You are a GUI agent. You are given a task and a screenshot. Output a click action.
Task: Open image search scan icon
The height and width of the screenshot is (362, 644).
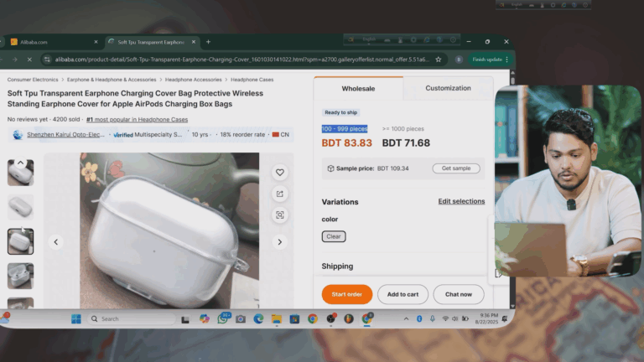(x=280, y=215)
